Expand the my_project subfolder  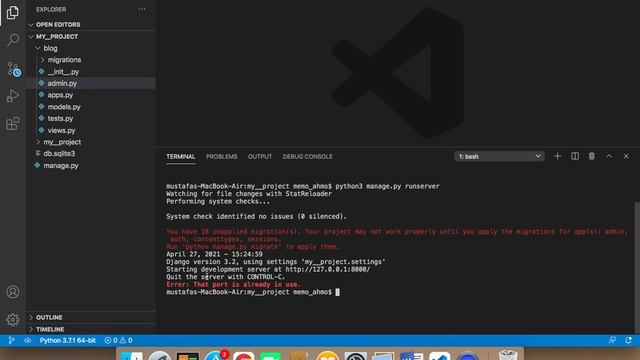point(62,142)
